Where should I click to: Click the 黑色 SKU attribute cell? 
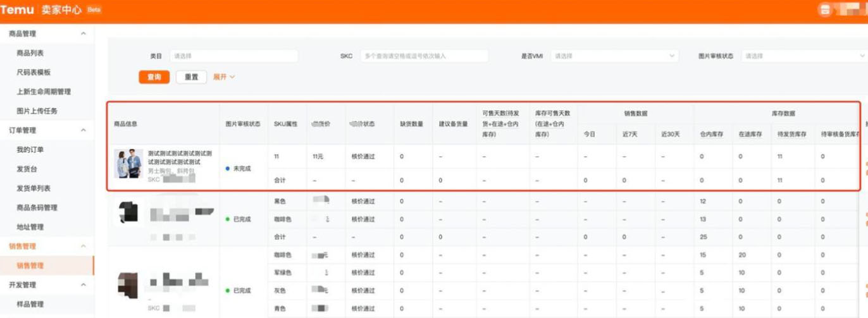click(280, 202)
